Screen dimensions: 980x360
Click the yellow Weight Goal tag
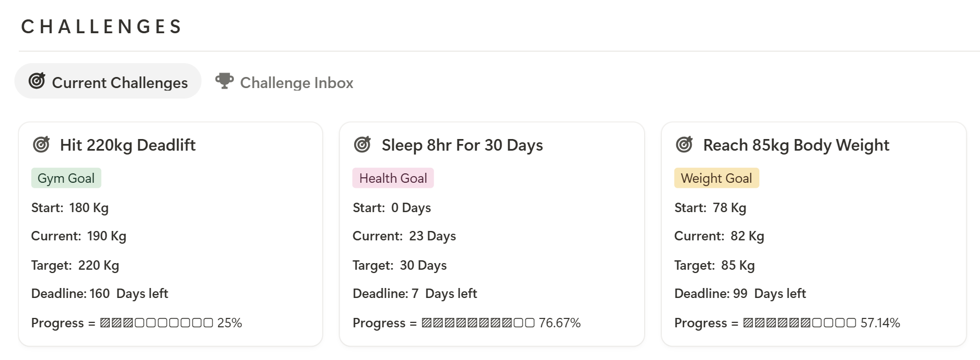pyautogui.click(x=716, y=178)
